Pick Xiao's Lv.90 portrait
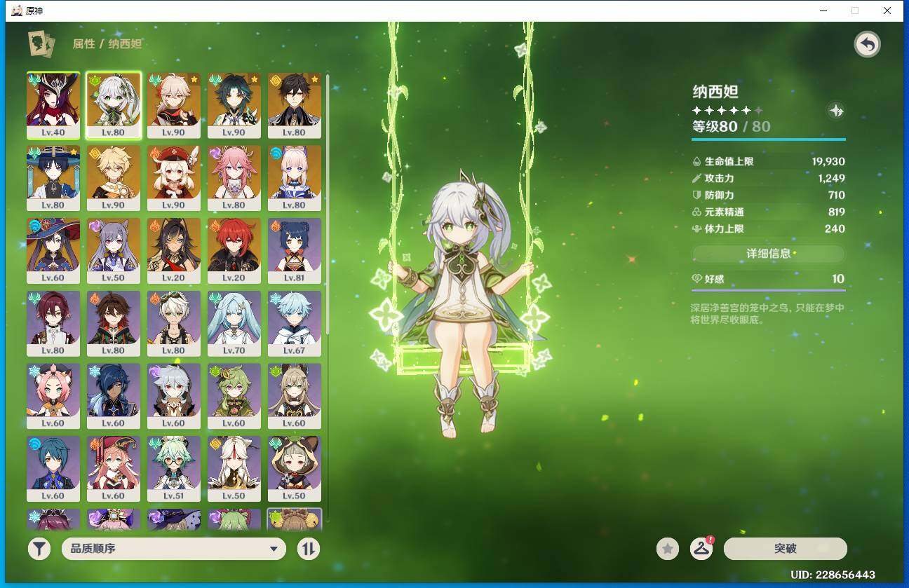 pos(234,105)
